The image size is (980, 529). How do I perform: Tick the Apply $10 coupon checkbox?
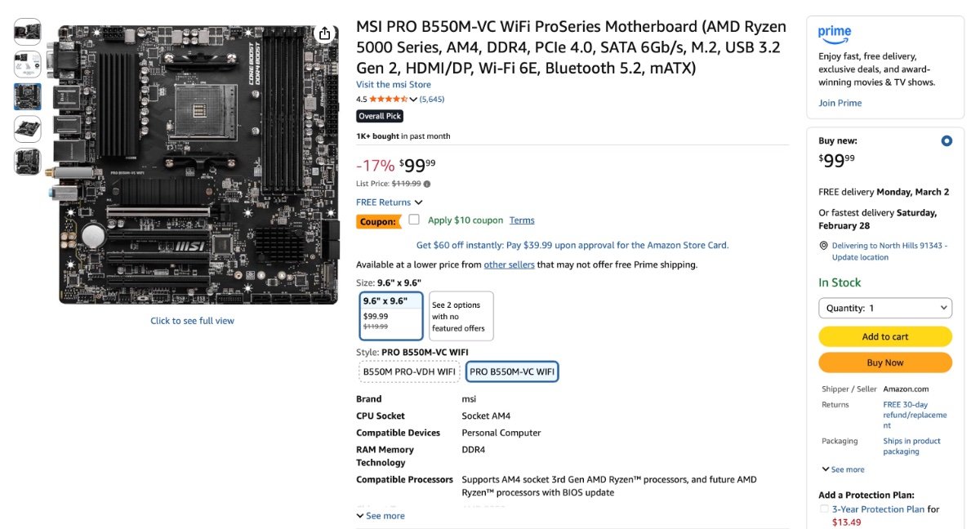coord(414,220)
